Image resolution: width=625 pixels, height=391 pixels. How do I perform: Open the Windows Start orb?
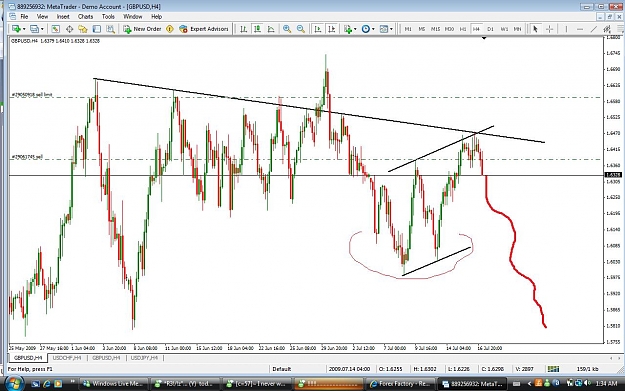point(14,383)
